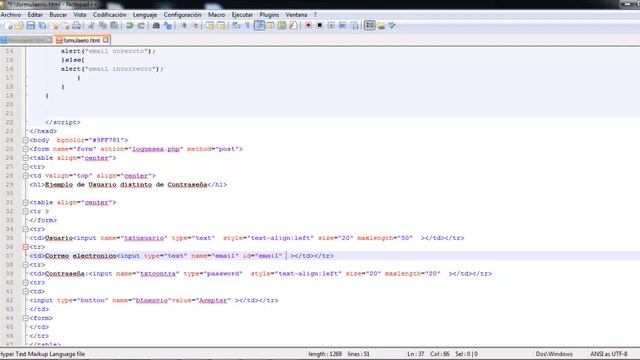Redo the edit with the gray arrow
640x360 pixels.
pos(141,26)
